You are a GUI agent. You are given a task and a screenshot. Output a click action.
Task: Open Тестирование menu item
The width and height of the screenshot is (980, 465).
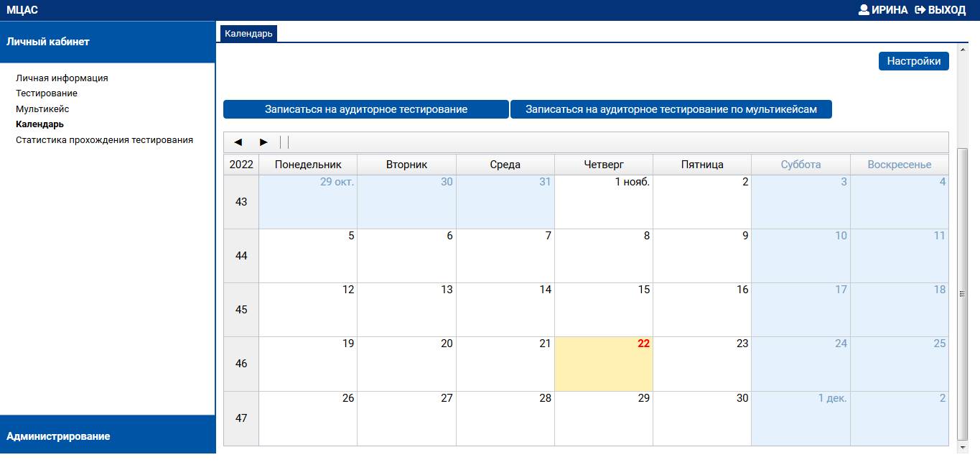[47, 93]
